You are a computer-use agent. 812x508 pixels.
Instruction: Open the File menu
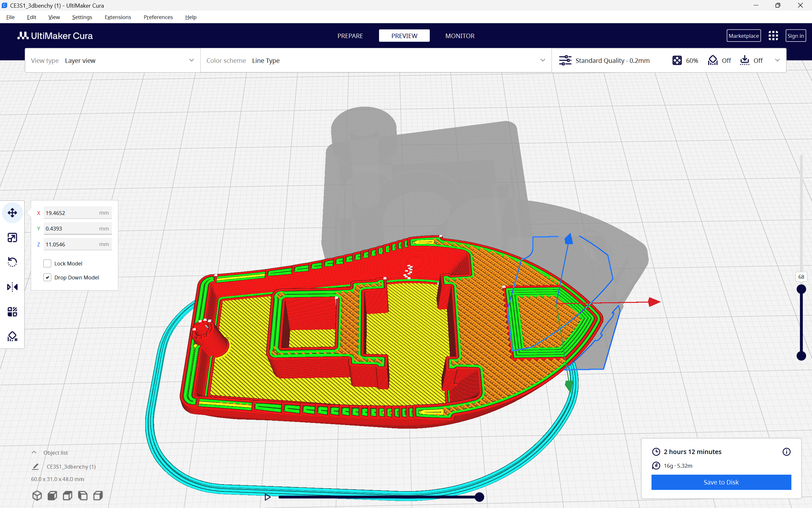10,17
